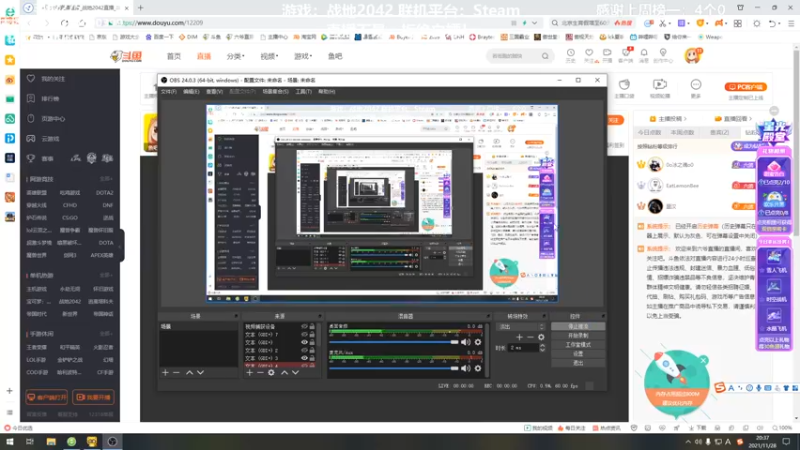Toggle visibility of 文本 (GDI+) 2 source

(x=304, y=351)
